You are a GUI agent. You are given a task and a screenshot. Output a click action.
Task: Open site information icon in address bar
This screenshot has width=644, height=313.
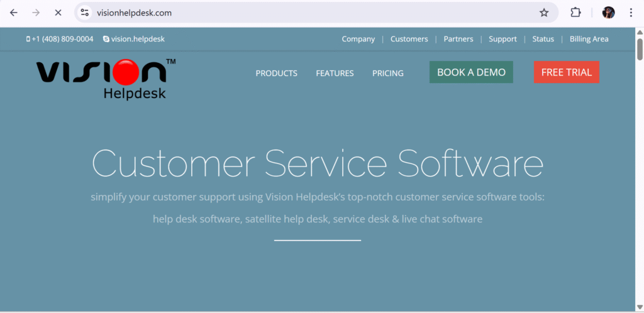pos(85,13)
